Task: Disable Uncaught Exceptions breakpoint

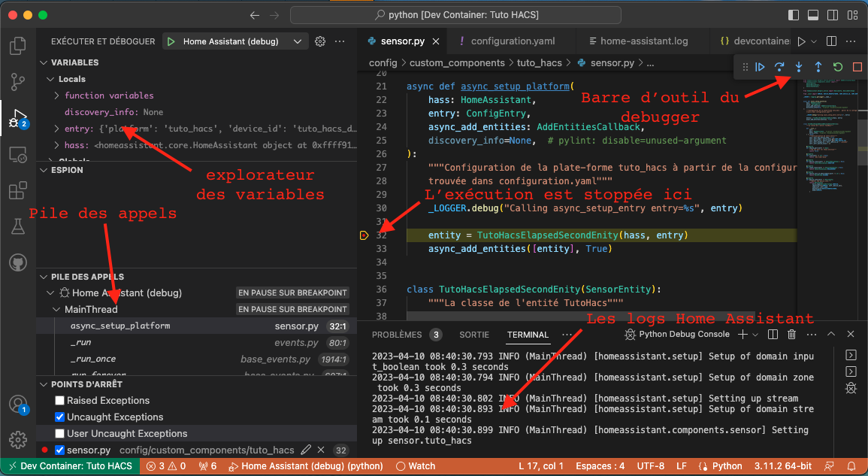Action: click(60, 417)
